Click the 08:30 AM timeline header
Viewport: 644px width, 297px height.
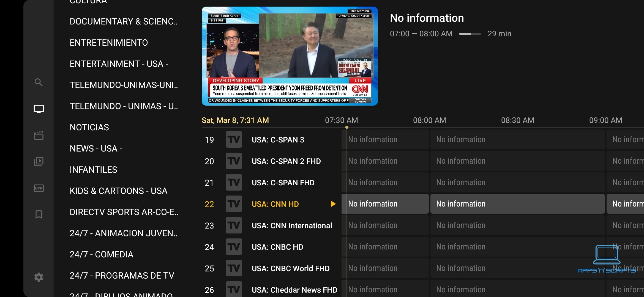pos(517,120)
